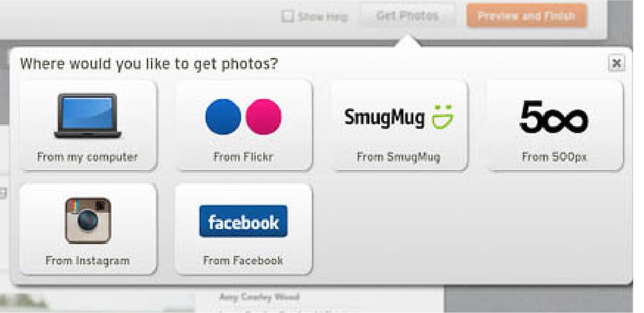Select the 'From Instagram' label
Screen dimensions: 644x313
point(88,261)
